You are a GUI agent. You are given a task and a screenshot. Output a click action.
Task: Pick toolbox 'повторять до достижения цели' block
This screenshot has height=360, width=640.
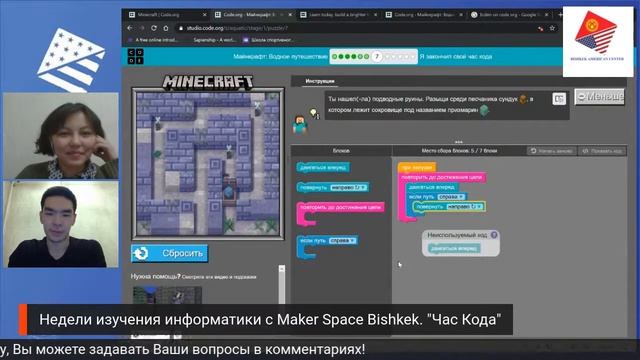(340, 208)
